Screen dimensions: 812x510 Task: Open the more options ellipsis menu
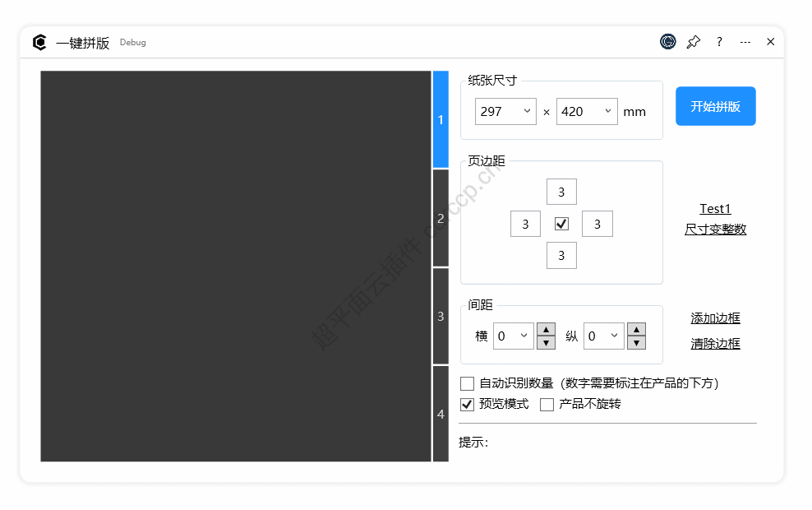coord(745,42)
